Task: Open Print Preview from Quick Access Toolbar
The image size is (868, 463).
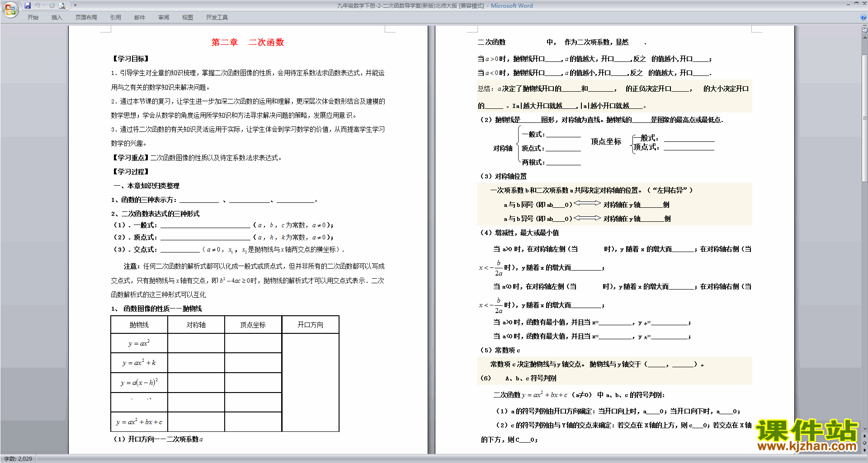Action: pos(62,5)
